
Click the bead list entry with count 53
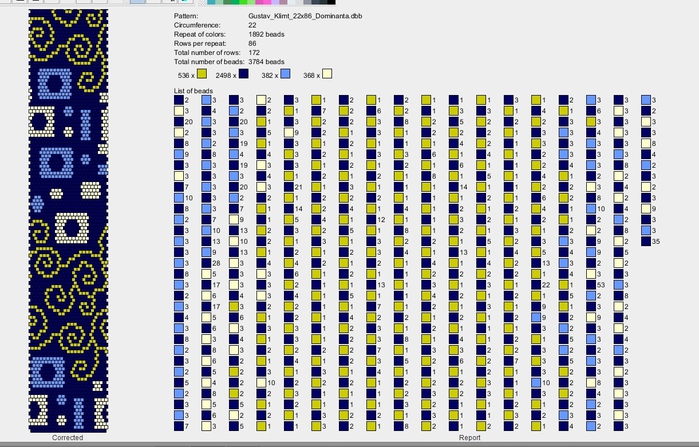[x=596, y=285]
